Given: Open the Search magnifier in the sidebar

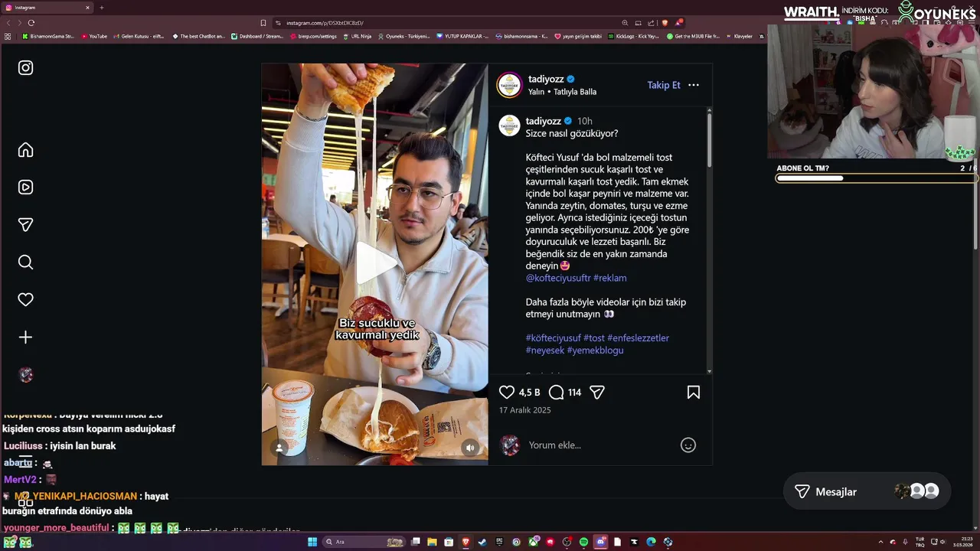Looking at the screenshot, I should pos(25,262).
